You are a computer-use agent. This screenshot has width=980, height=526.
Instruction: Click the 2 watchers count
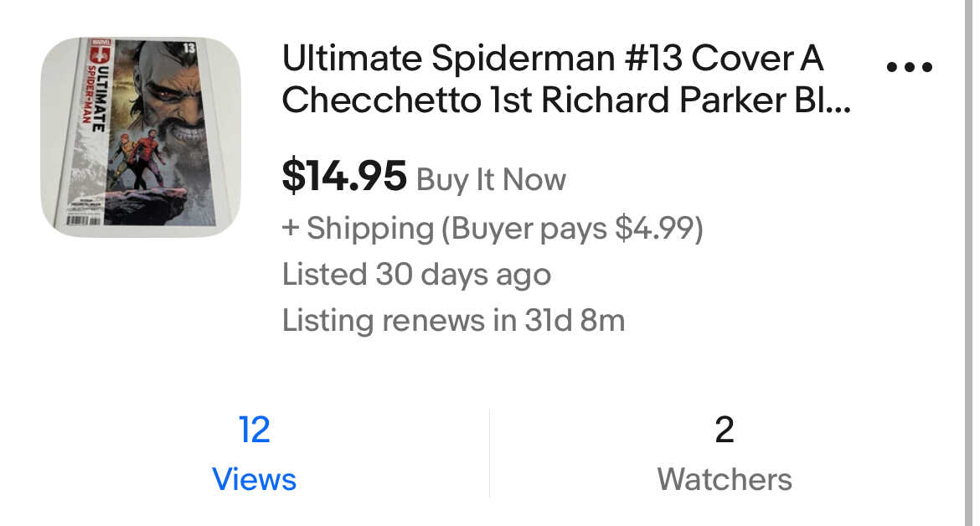click(725, 430)
